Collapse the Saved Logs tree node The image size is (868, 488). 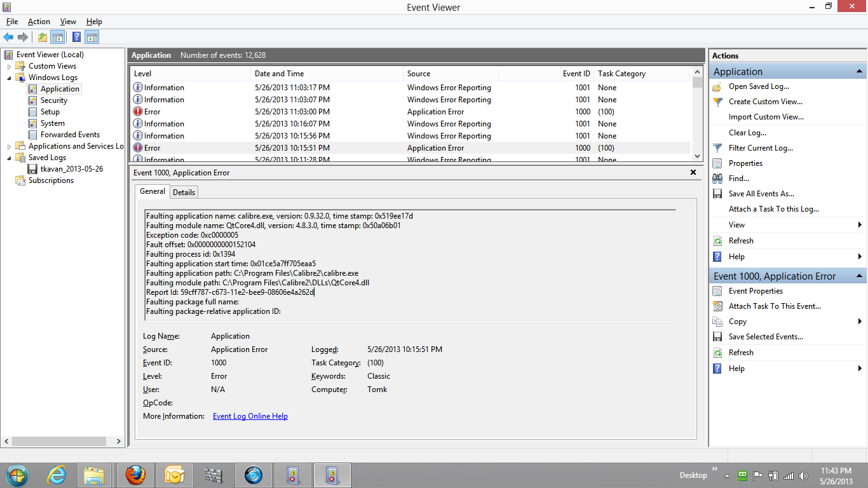point(10,158)
